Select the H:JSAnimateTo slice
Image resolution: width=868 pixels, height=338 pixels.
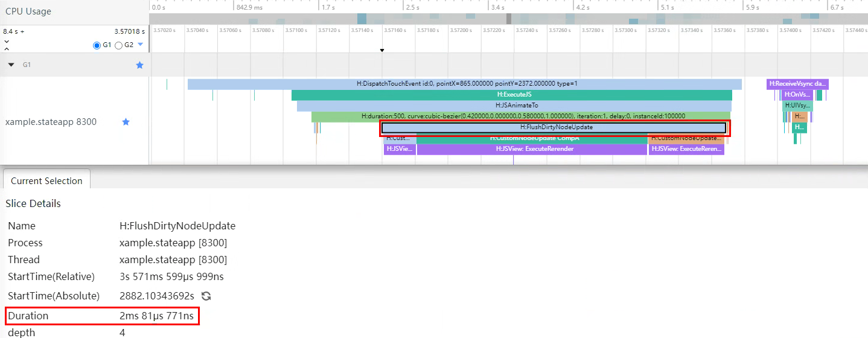(x=514, y=106)
